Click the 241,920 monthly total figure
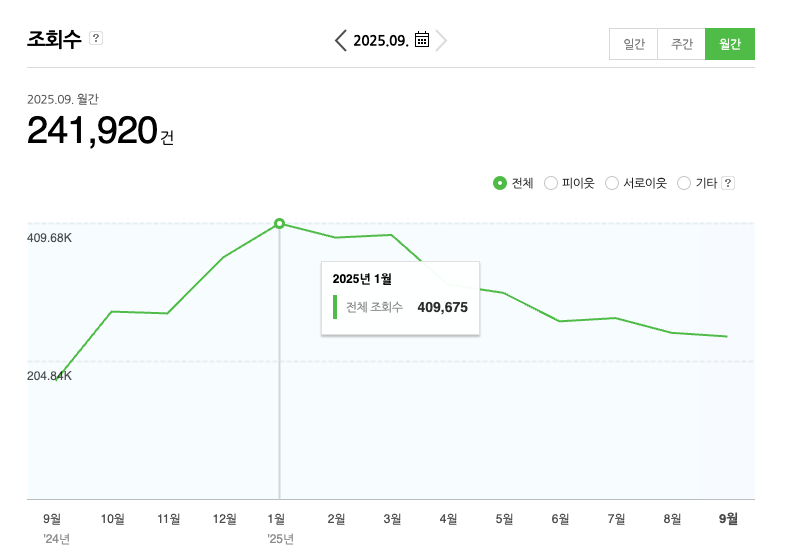 click(x=92, y=131)
